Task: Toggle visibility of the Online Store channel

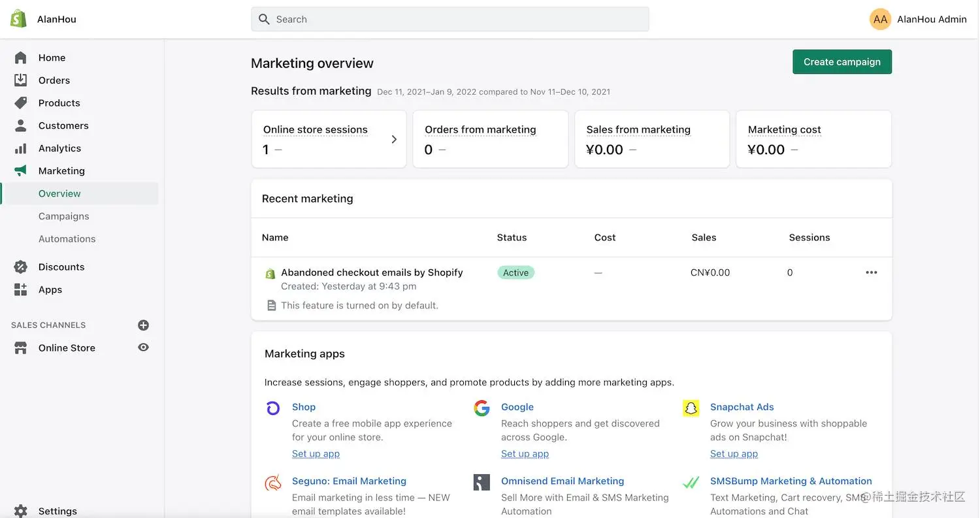Action: pos(143,348)
